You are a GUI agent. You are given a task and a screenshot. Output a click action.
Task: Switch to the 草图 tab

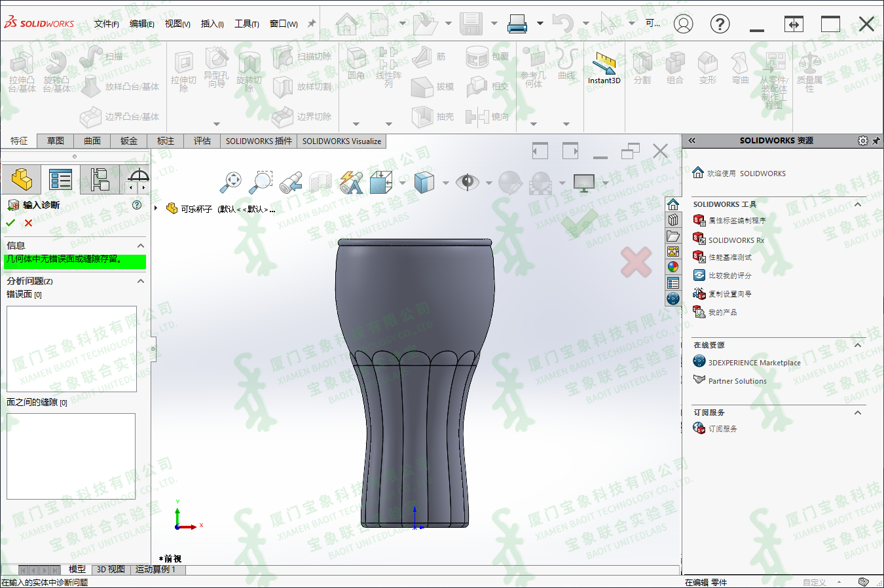56,141
